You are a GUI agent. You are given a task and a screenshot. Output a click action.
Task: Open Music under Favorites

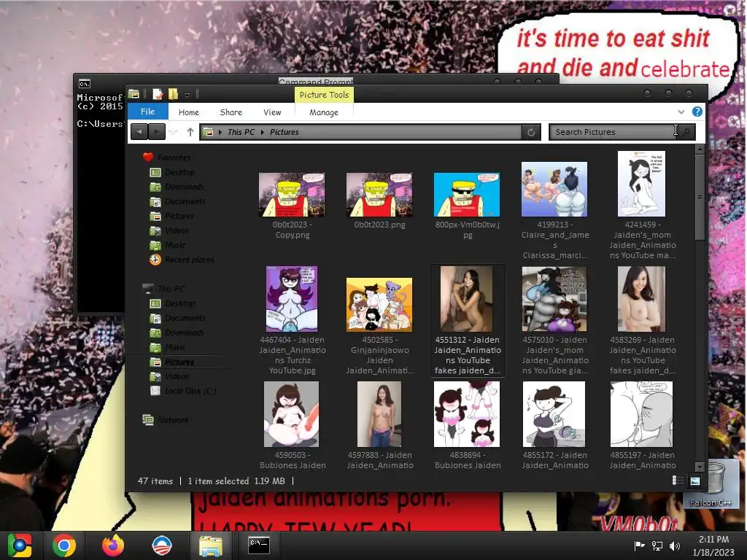tap(175, 245)
